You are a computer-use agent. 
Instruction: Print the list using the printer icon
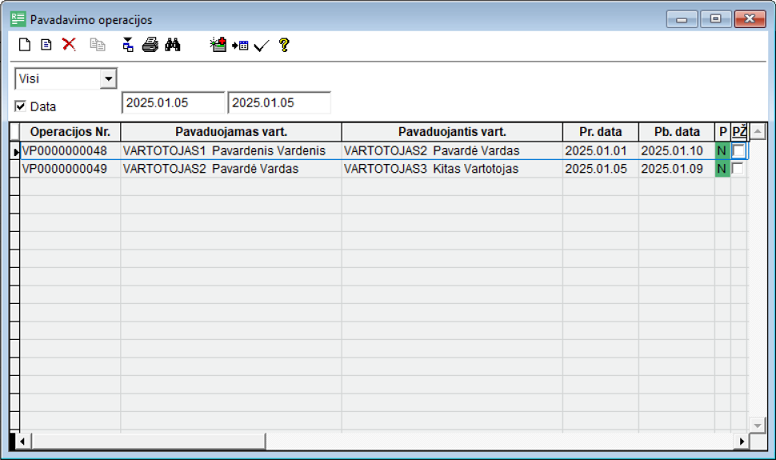coord(150,45)
